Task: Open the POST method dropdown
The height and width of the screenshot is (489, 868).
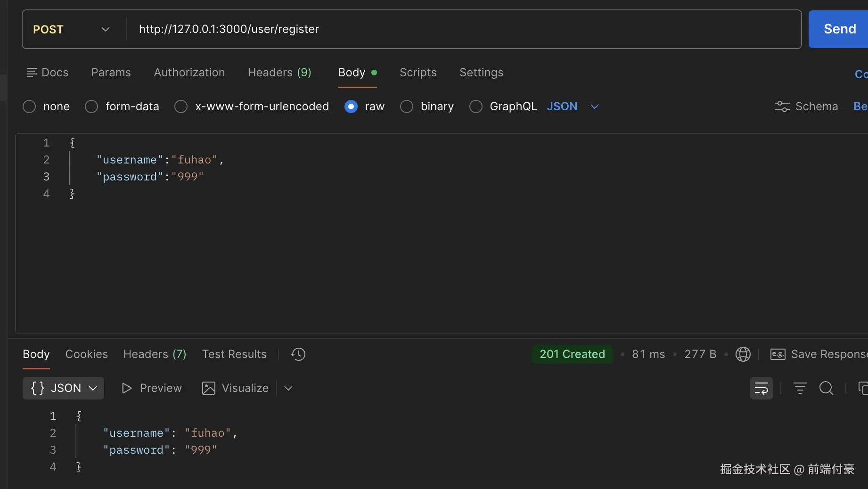Action: click(72, 29)
